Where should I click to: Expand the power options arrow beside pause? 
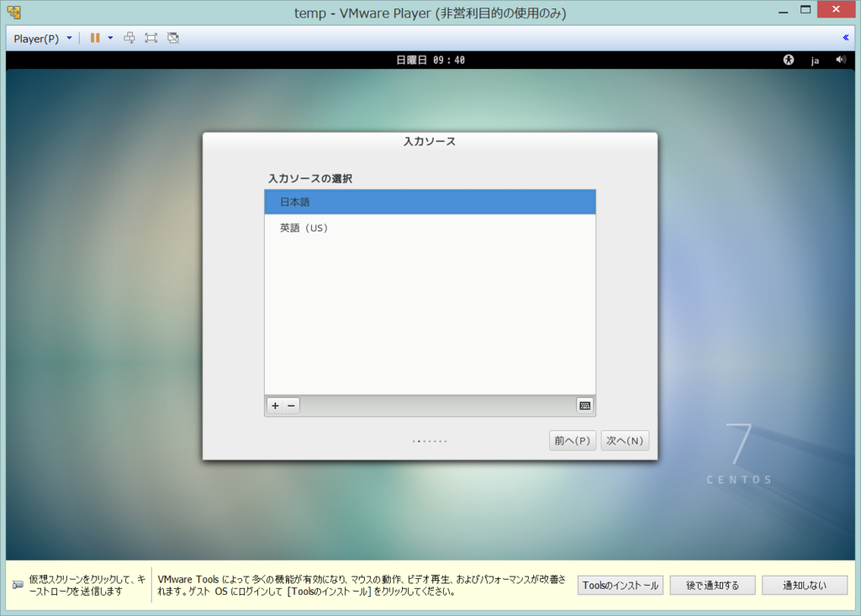click(110, 38)
